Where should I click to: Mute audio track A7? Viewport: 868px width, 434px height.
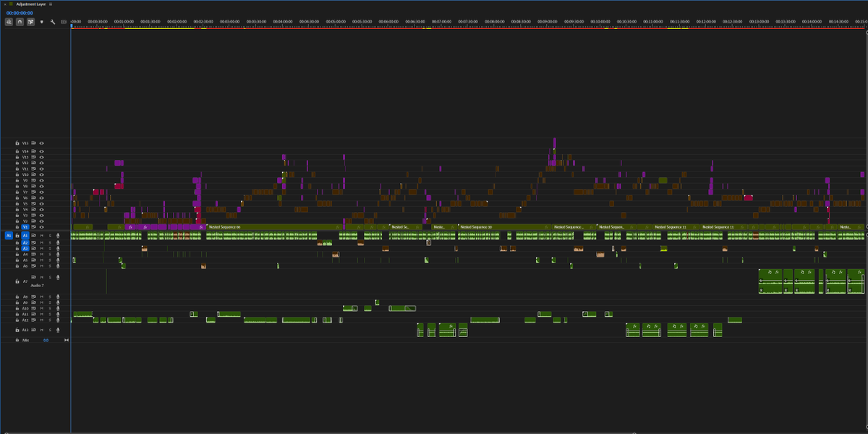pos(42,277)
